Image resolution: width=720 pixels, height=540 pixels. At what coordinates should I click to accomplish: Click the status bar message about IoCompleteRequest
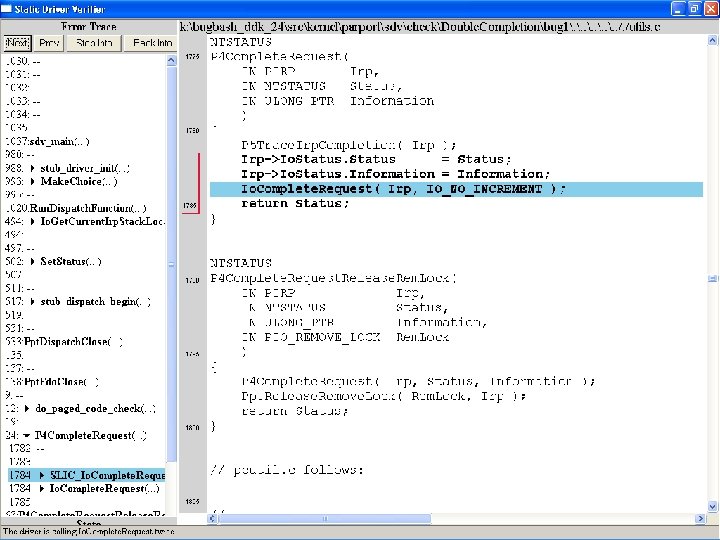89,532
